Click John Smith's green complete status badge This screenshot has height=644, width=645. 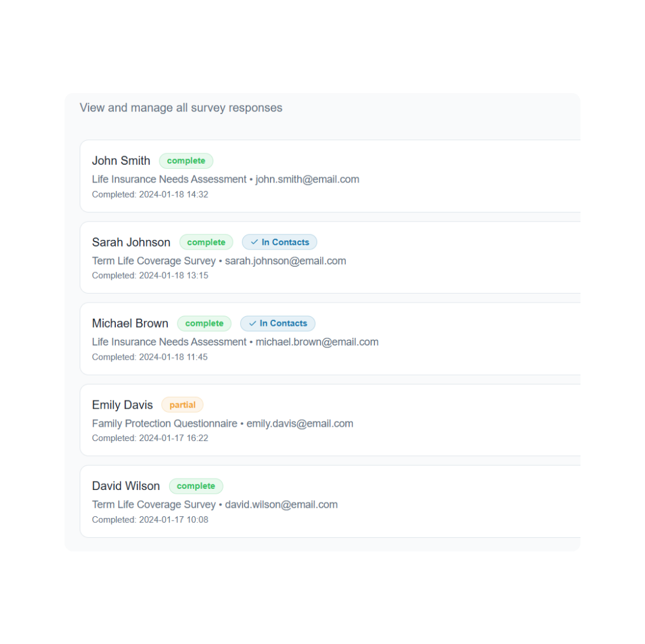186,161
